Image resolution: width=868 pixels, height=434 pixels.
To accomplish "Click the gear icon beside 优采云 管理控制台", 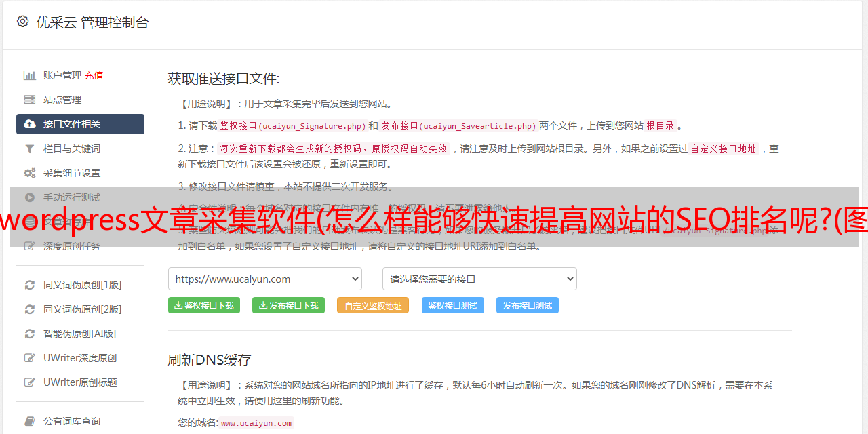I will 22,22.
